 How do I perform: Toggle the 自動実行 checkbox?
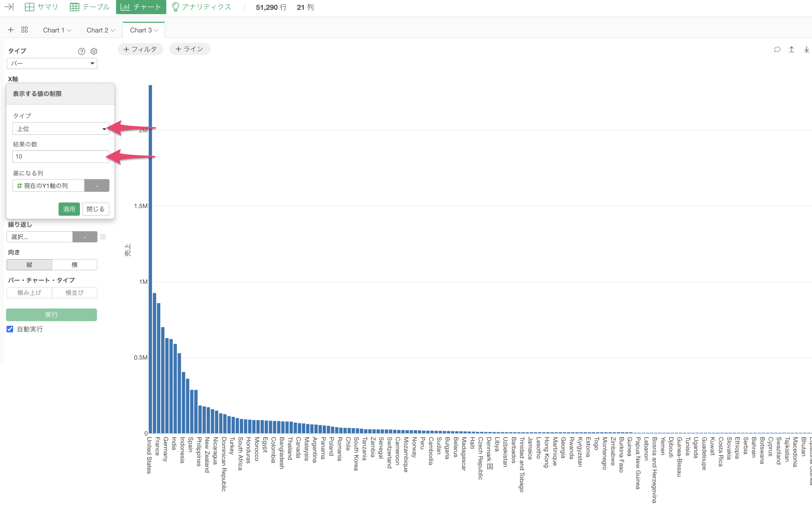pos(10,329)
